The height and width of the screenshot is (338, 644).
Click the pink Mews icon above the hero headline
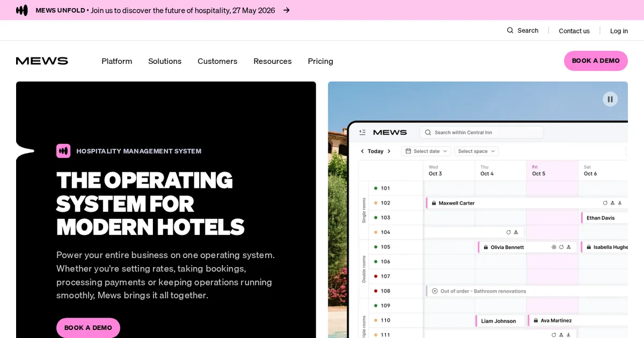(x=63, y=151)
